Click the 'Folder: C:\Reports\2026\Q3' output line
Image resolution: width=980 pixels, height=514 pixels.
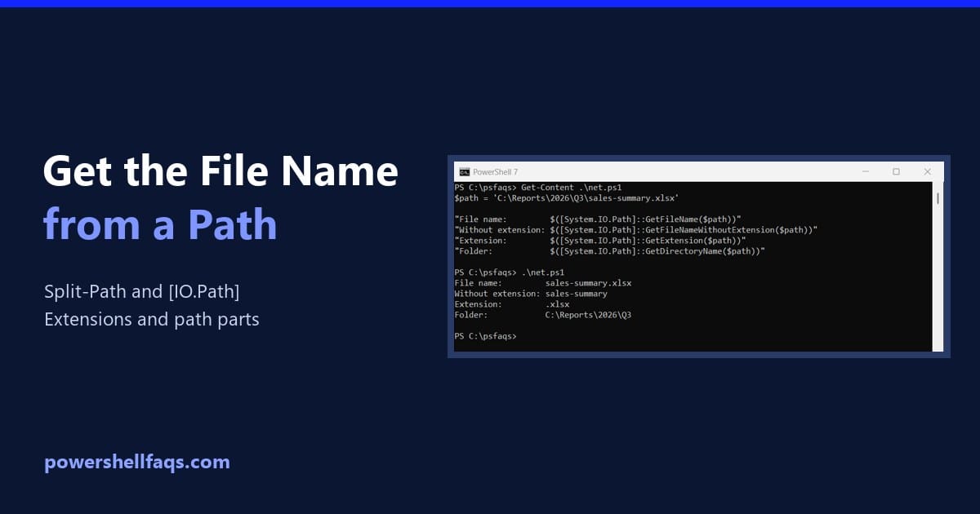543,315
